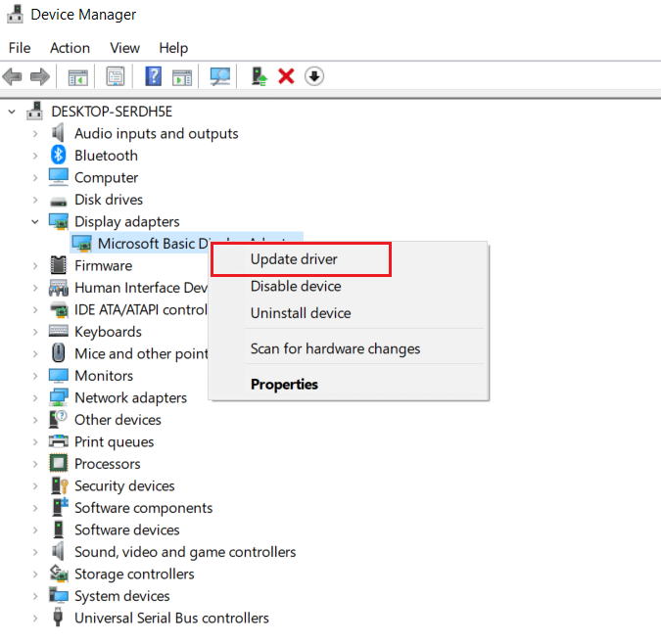Expand the Disk drives category
Viewport: 661px width, 644px height.
[x=35, y=200]
